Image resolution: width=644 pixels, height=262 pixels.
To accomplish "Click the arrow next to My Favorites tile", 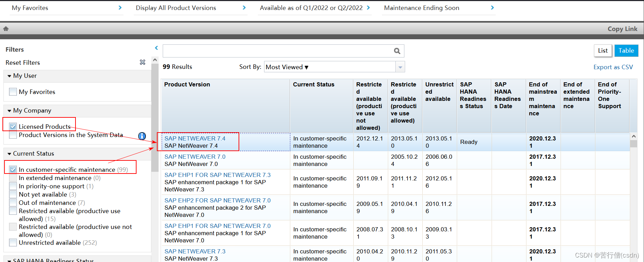I will pyautogui.click(x=120, y=8).
